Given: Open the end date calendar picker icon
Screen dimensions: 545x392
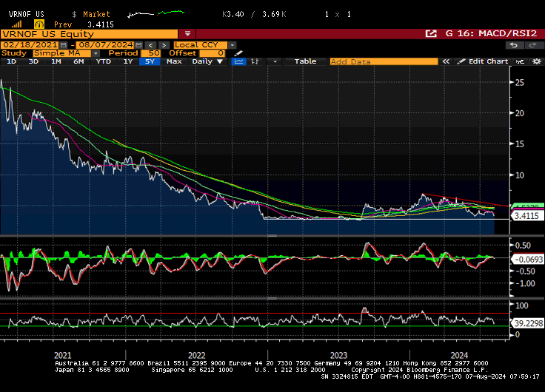Looking at the screenshot, I should click(138, 45).
